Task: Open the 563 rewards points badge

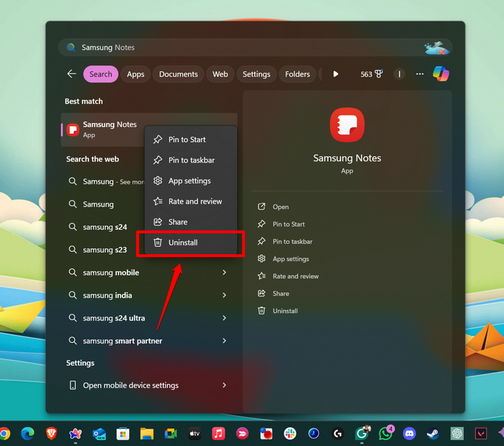Action: 372,74
